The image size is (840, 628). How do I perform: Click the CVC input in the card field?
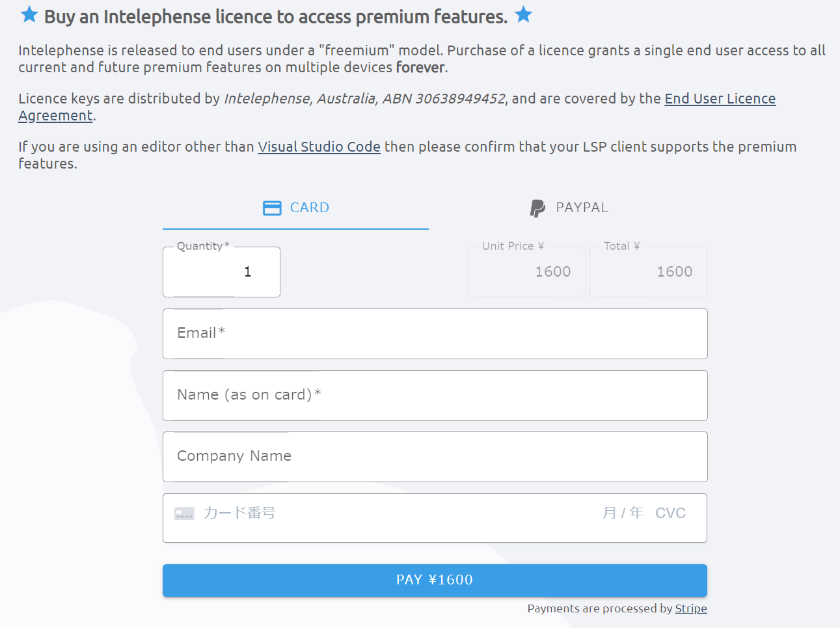[671, 513]
